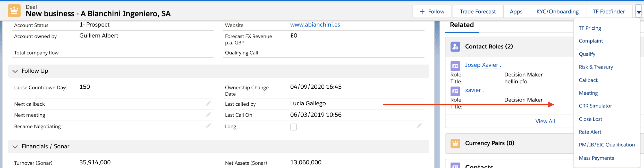The image size is (644, 168).
Task: Click View All in Contact Roles
Action: click(545, 121)
